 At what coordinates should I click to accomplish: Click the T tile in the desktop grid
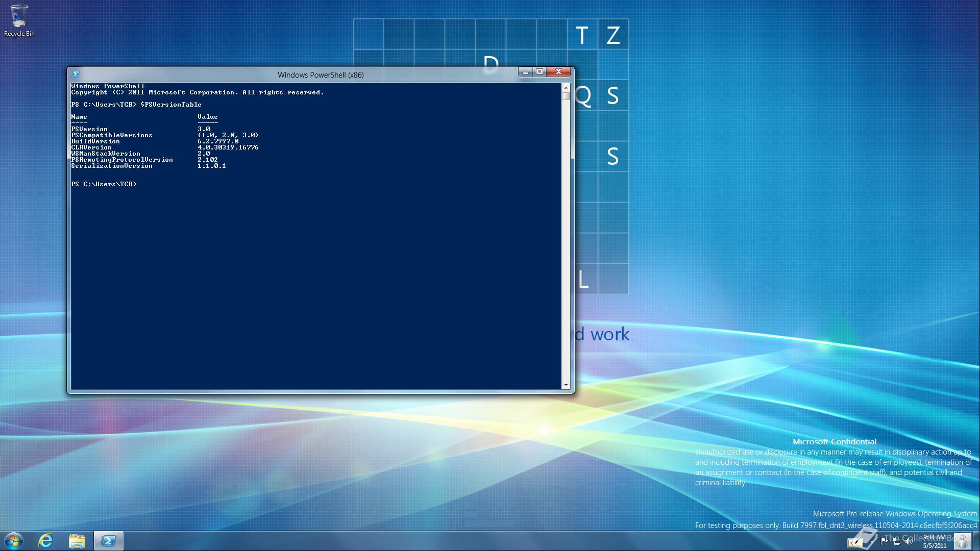click(x=582, y=35)
